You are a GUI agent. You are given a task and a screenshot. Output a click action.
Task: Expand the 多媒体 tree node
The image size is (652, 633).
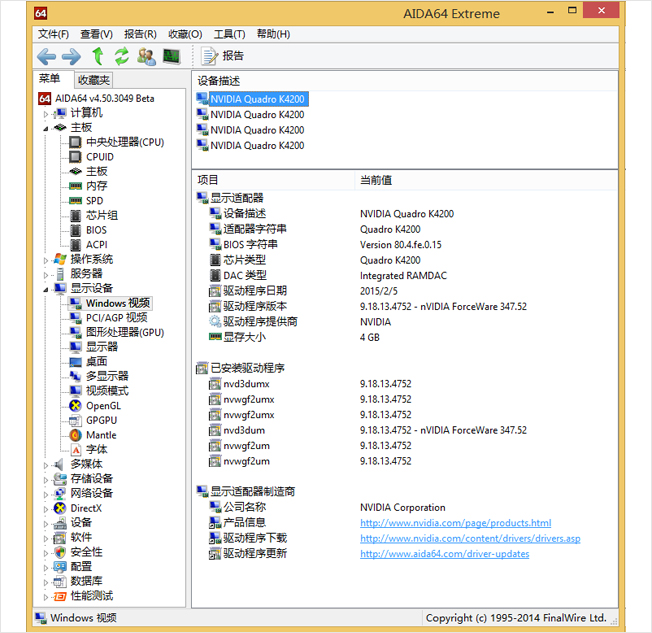[46, 465]
